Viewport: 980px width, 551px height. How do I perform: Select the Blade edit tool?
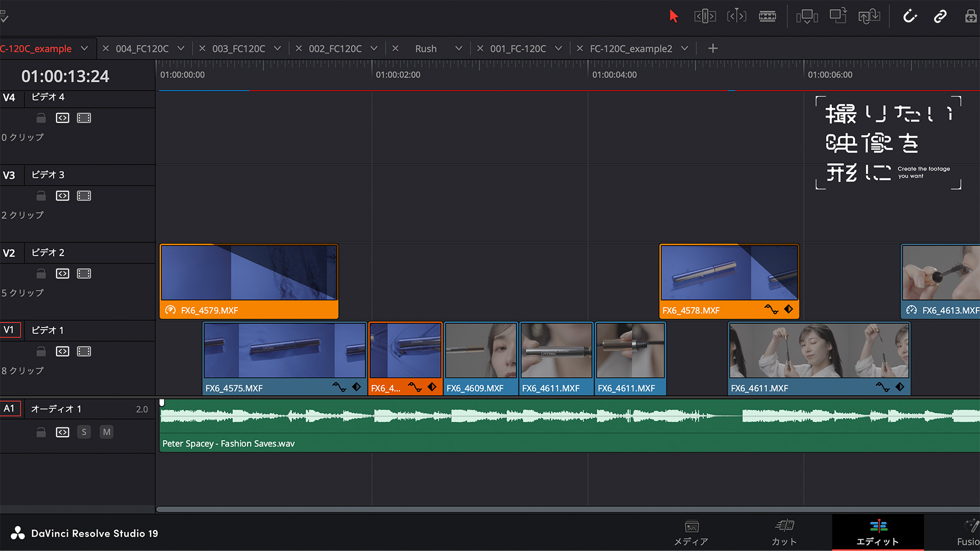tap(767, 16)
